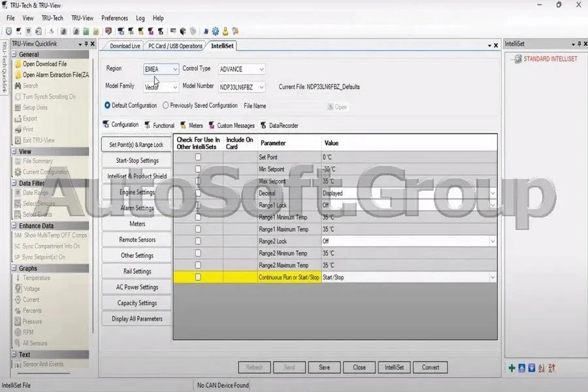The width and height of the screenshot is (588, 392).
Task: Click the red shield icon on the toolbar
Action: (108, 31)
